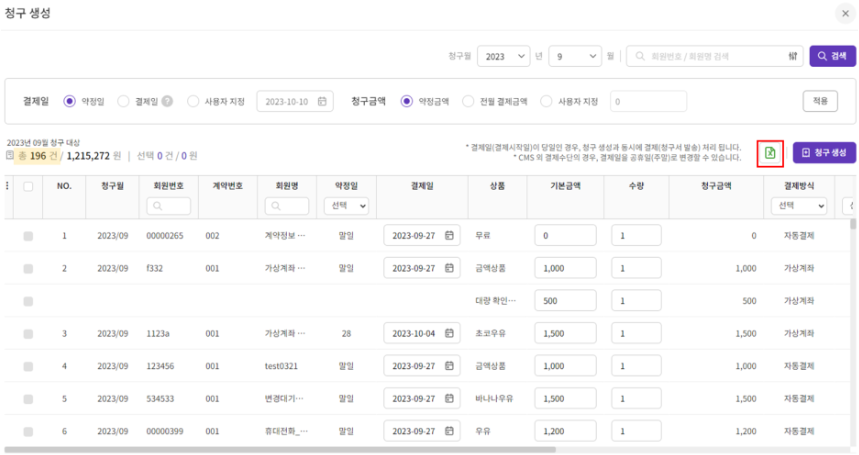
Task: Open 약정일 column 선택 dropdown
Action: 346,206
